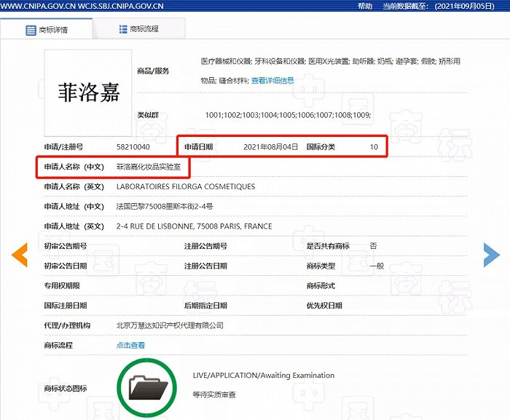510x420 pixels.
Task: Select international class value 10
Action: point(374,147)
